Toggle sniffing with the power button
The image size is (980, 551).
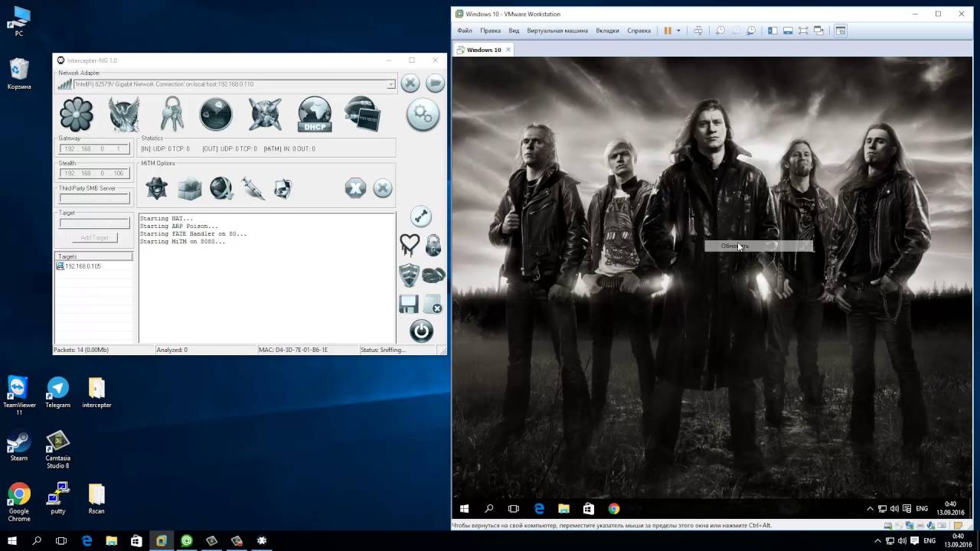421,331
